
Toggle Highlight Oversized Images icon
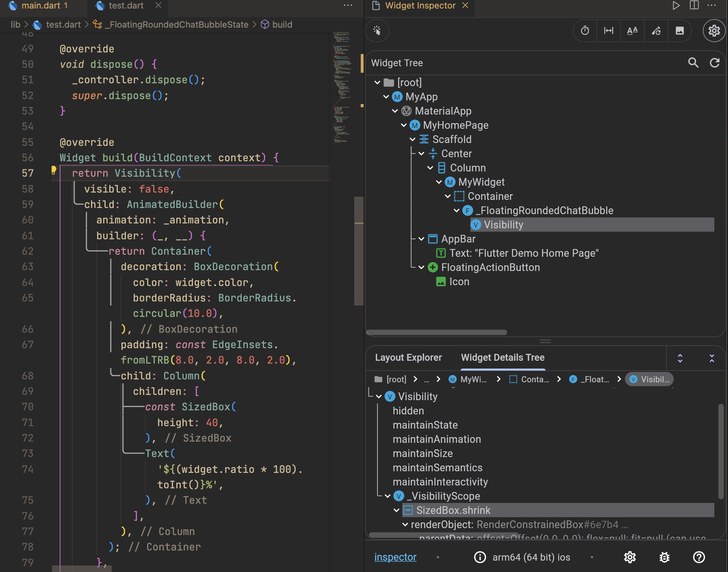pyautogui.click(x=680, y=30)
